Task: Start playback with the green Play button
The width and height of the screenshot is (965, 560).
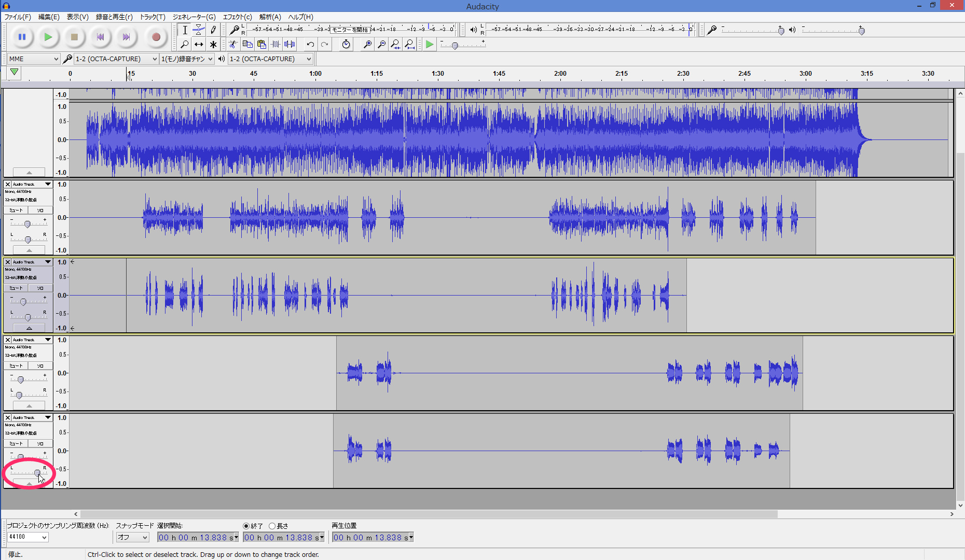Action: [x=48, y=37]
